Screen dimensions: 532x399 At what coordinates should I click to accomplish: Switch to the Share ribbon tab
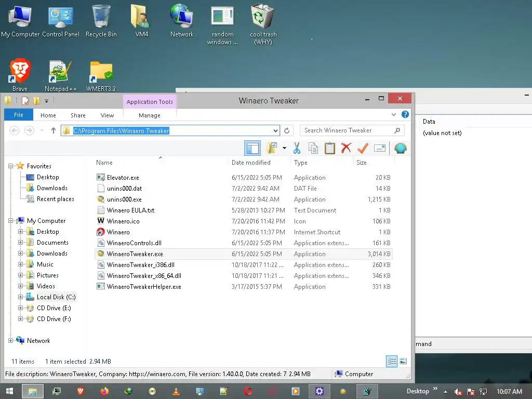[78, 115]
